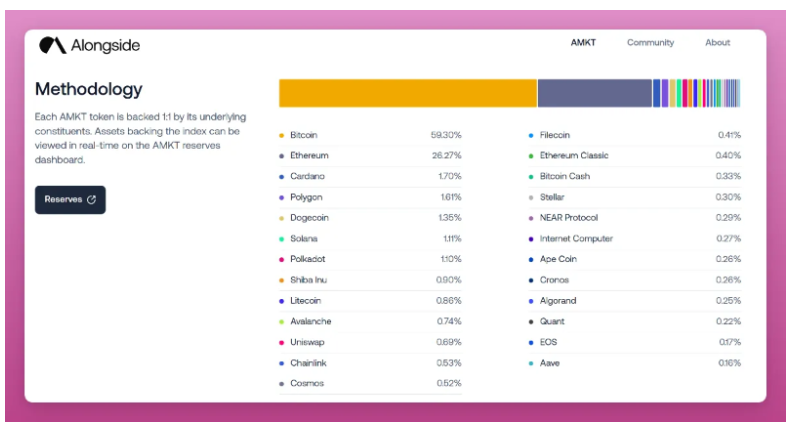Click the Uniswap row label
Screen dimensions: 790x428
coord(307,342)
